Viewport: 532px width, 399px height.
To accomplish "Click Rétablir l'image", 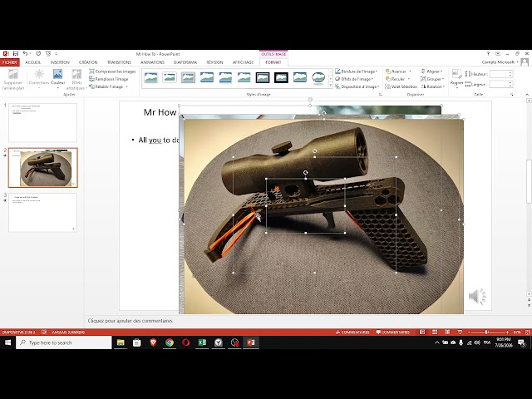I will 106,86.
